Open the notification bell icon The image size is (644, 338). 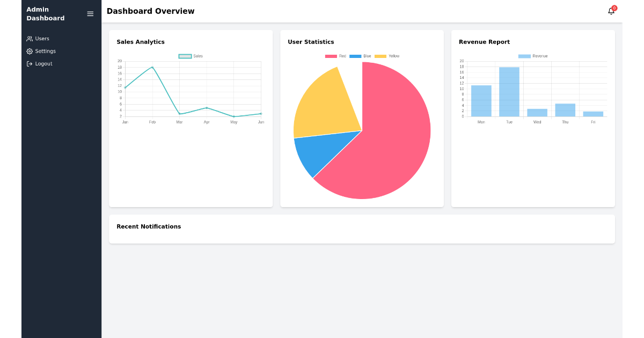[610, 11]
